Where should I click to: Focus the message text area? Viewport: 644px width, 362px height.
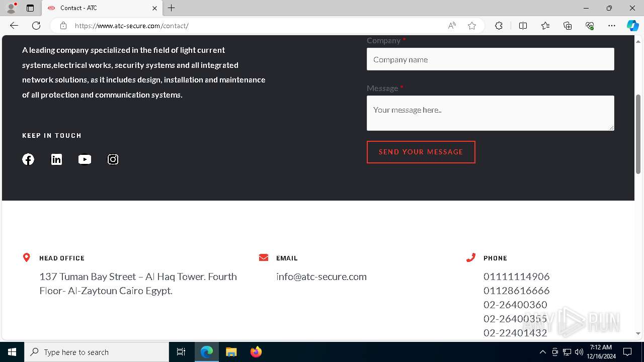[x=491, y=113]
